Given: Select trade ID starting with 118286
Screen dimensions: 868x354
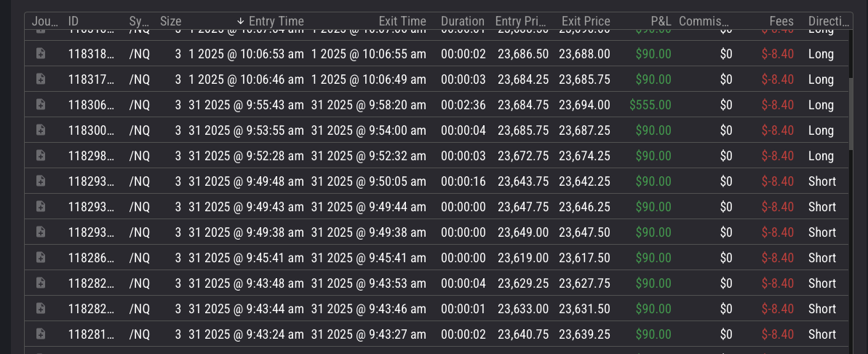Looking at the screenshot, I should pyautogui.click(x=91, y=258).
